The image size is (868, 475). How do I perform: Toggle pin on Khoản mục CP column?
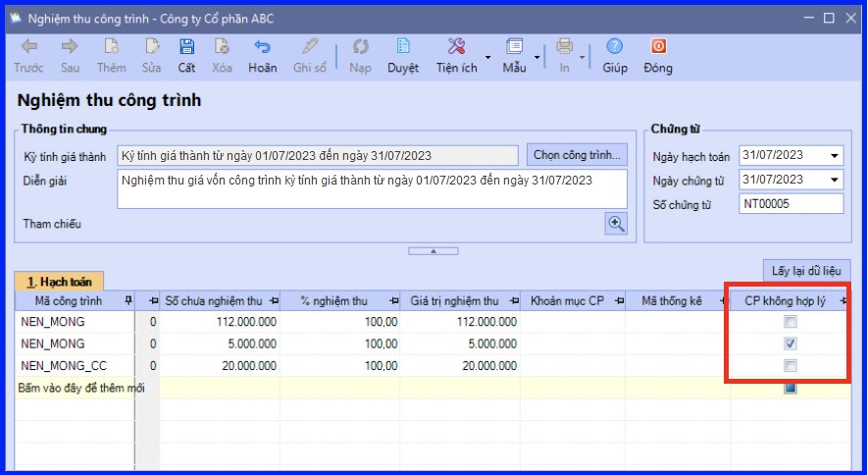pos(619,300)
